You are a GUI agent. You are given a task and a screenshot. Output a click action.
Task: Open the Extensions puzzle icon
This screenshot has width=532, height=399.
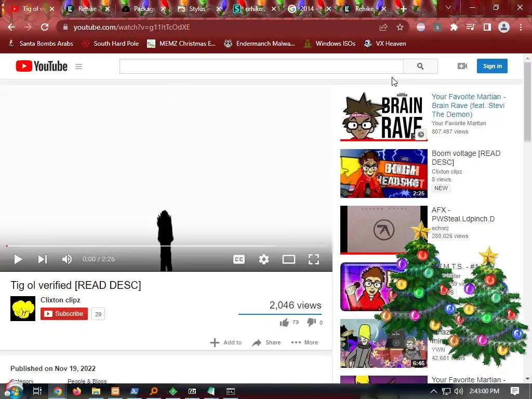(x=454, y=27)
